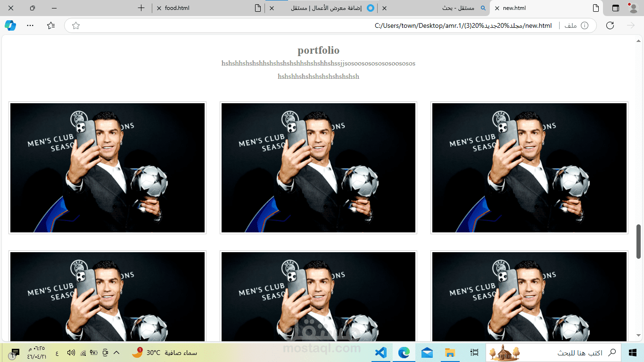Open the Copilot sidebar icon
Viewport: 644px width, 362px height.
[x=10, y=25]
